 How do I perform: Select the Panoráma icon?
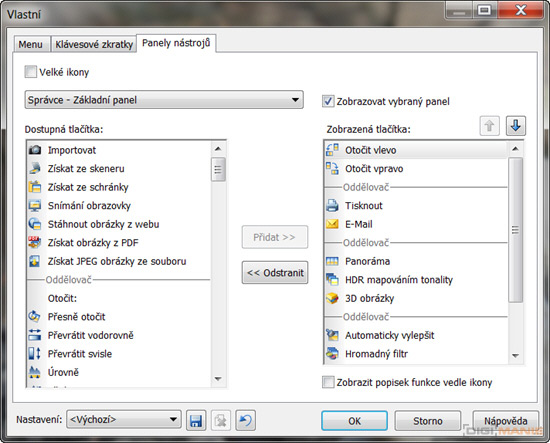coord(332,261)
